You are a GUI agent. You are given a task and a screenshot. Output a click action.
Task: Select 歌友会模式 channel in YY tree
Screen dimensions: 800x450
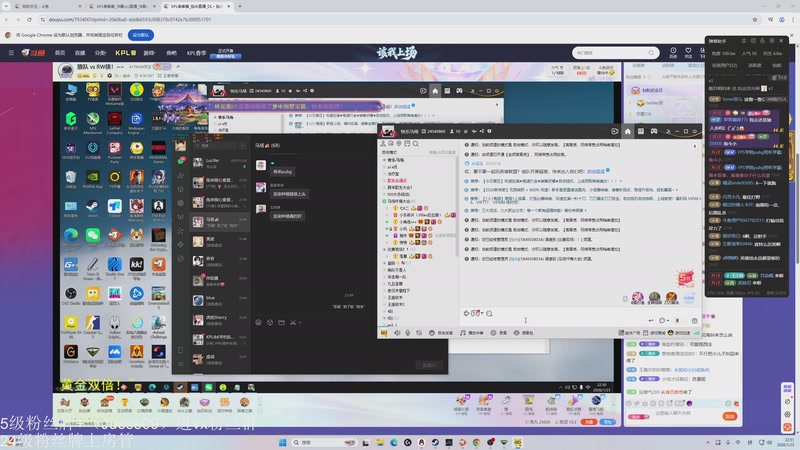[397, 181]
